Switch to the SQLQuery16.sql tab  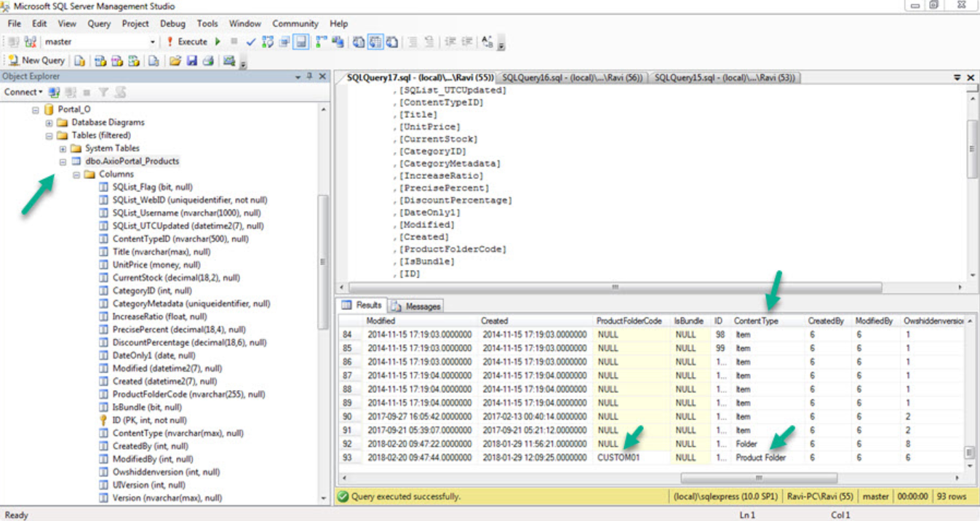coord(573,78)
